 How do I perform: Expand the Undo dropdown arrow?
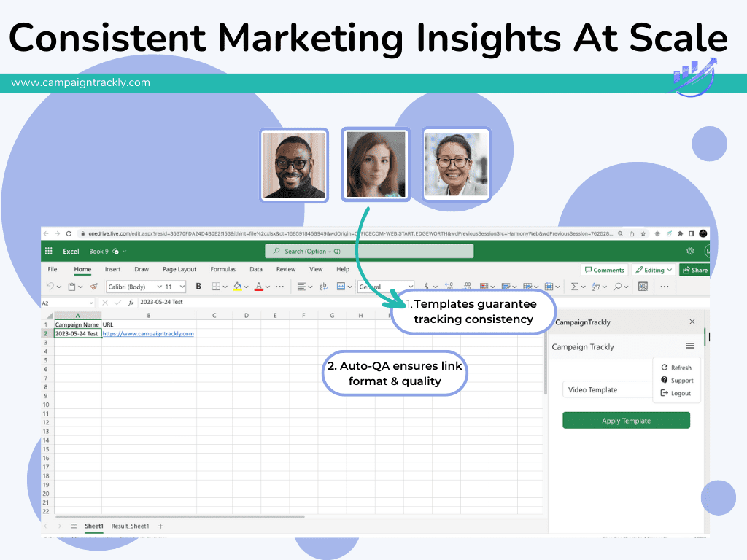59,287
